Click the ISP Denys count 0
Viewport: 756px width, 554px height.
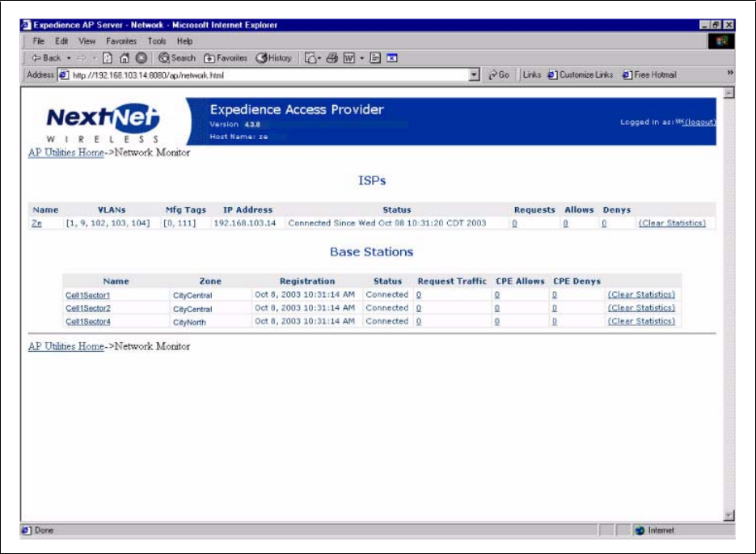tap(604, 223)
